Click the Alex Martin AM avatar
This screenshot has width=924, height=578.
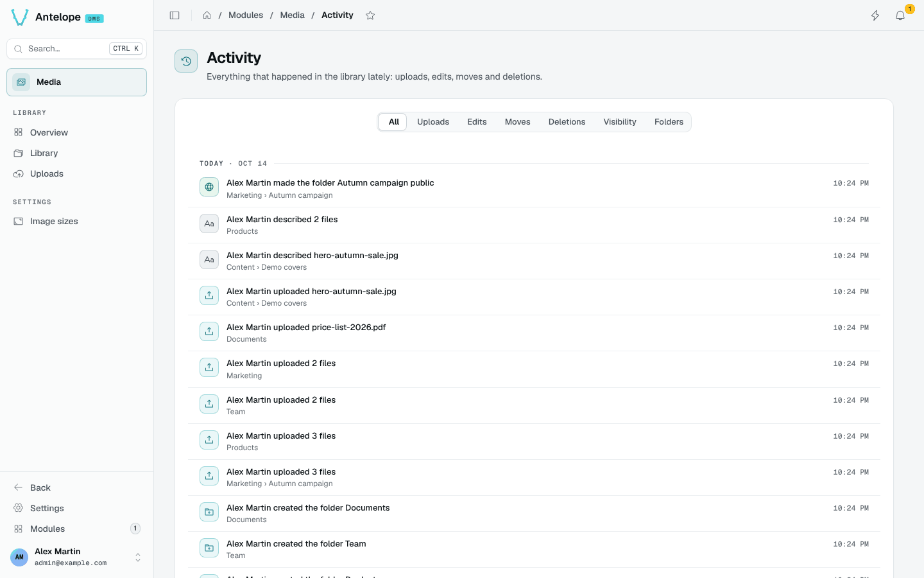pyautogui.click(x=19, y=557)
